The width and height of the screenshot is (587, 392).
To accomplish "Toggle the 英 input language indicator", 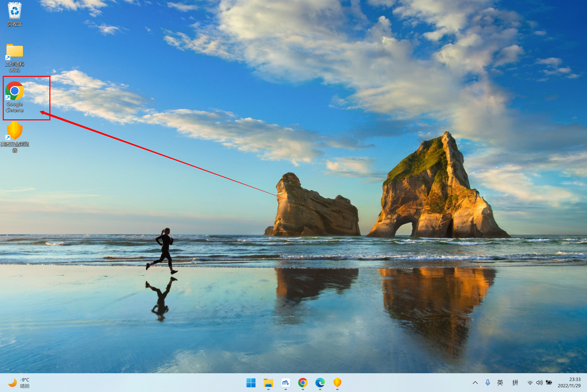I will 500,383.
